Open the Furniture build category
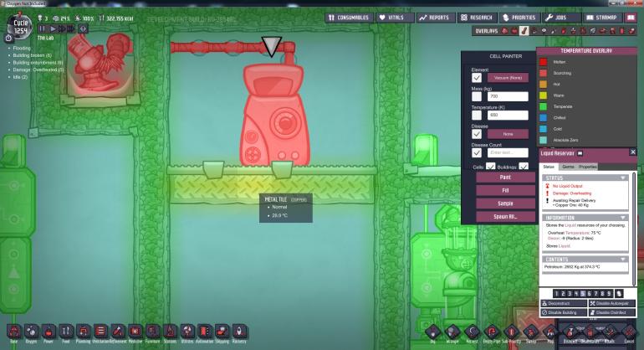Image resolution: width=644 pixels, height=350 pixels. pyautogui.click(x=152, y=332)
